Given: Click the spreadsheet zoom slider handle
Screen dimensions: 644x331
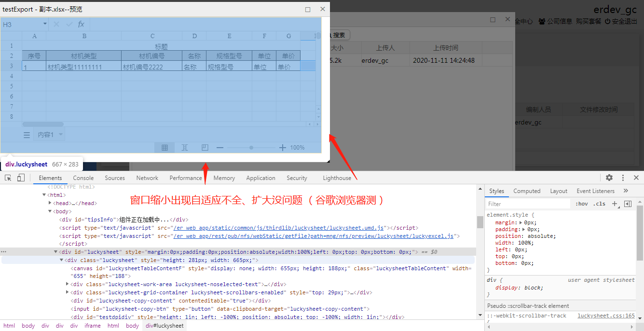Looking at the screenshot, I should pyautogui.click(x=251, y=148).
